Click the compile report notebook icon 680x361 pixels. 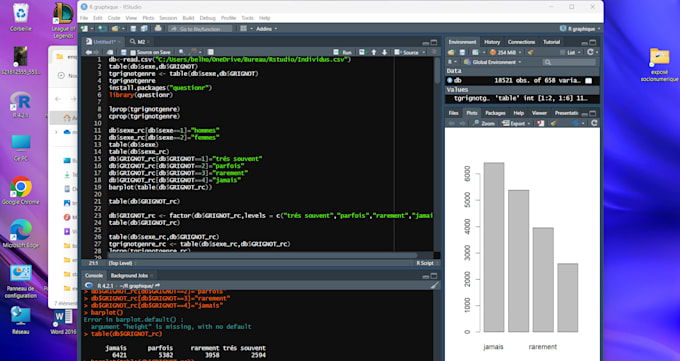click(x=210, y=52)
